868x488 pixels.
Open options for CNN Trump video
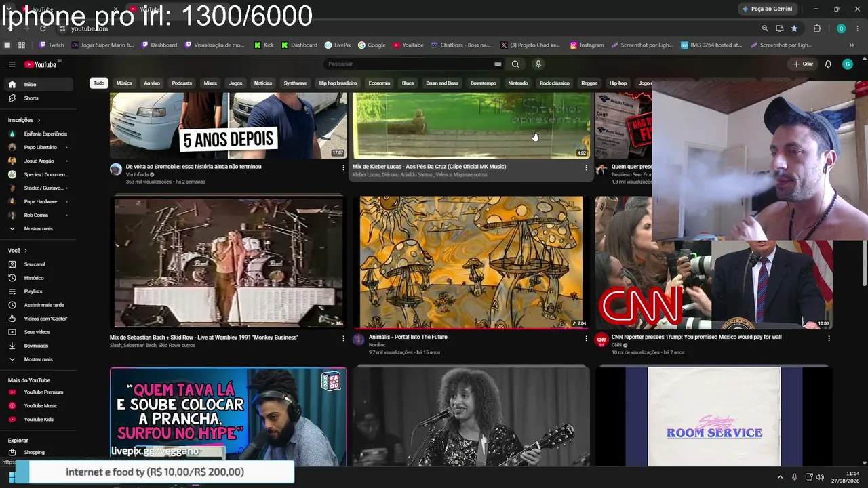point(829,338)
